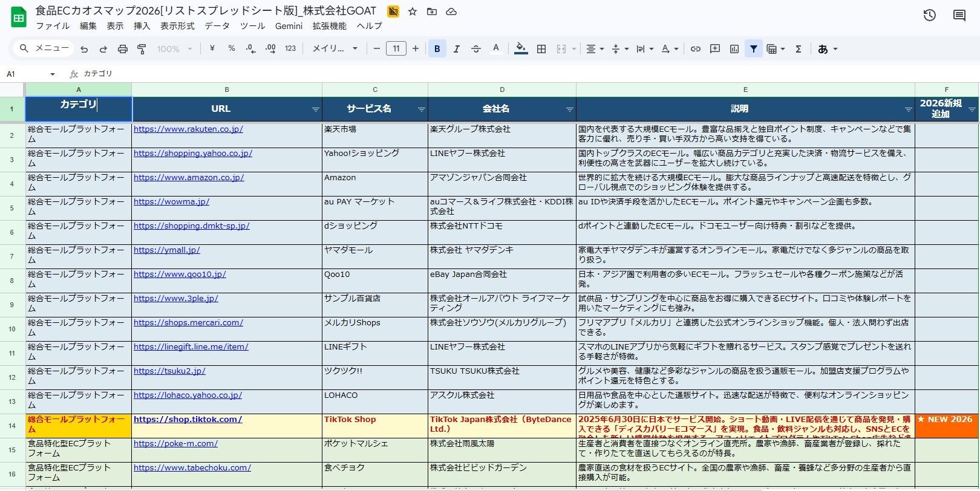Activate the paint format tool
The width and height of the screenshot is (980, 491).
142,49
